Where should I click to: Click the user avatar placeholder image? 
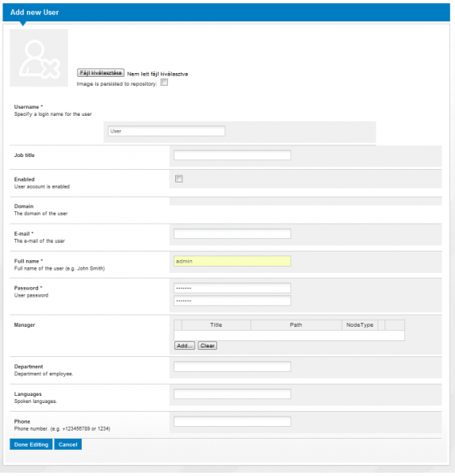(39, 58)
